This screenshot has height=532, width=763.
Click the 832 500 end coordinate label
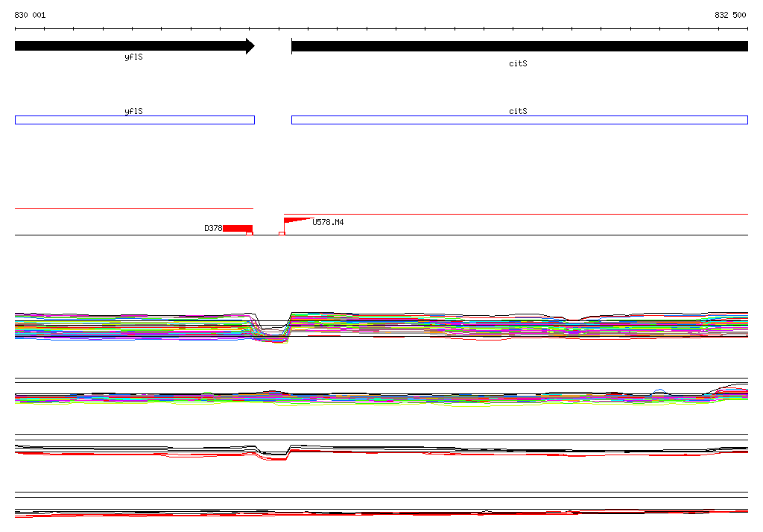[730, 15]
